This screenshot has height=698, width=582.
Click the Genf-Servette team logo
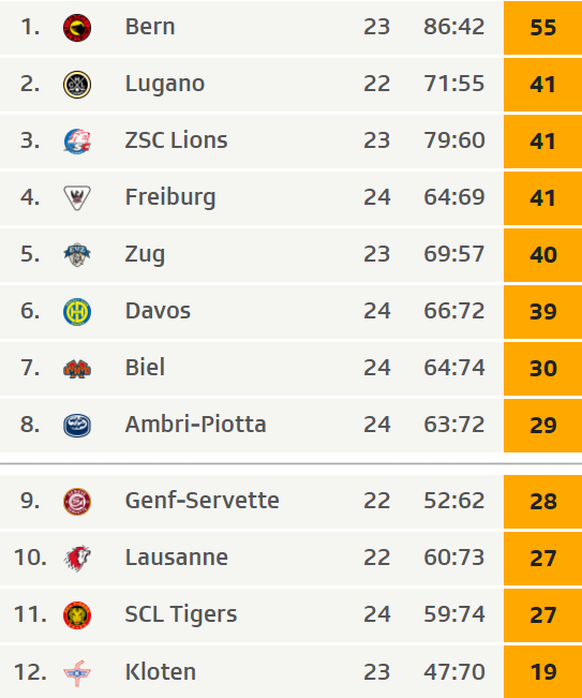77,502
